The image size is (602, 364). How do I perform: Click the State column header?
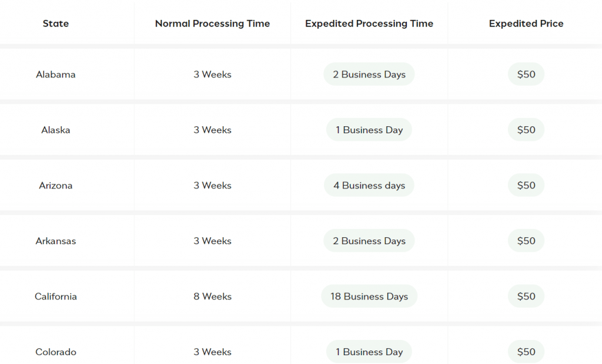(x=56, y=23)
